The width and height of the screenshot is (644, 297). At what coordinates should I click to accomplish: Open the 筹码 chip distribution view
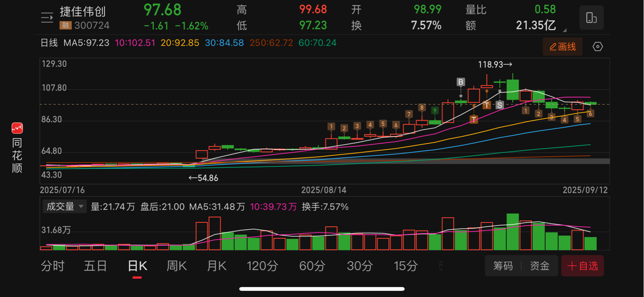click(x=503, y=266)
